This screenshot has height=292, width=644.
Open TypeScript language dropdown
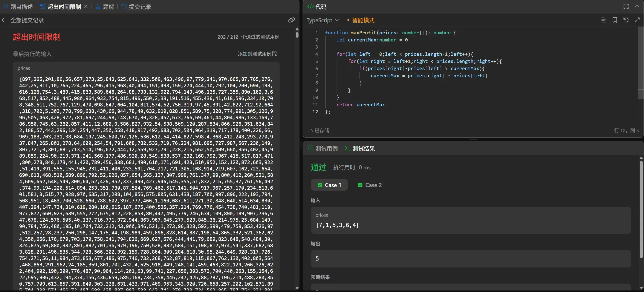pyautogui.click(x=323, y=20)
